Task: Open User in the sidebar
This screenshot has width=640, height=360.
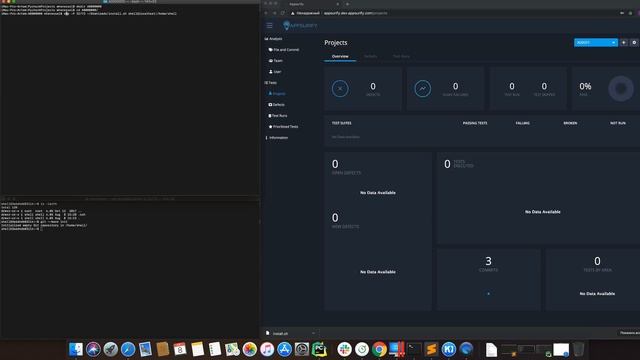Action: coord(275,72)
